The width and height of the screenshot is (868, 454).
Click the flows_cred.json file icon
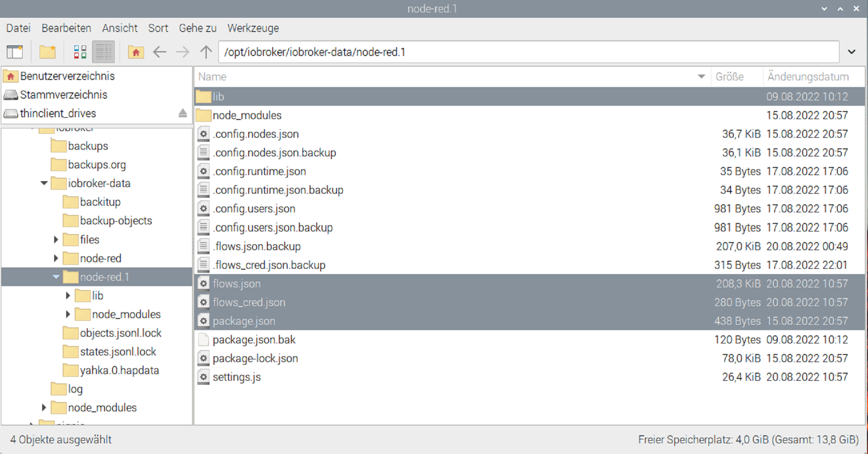point(204,302)
